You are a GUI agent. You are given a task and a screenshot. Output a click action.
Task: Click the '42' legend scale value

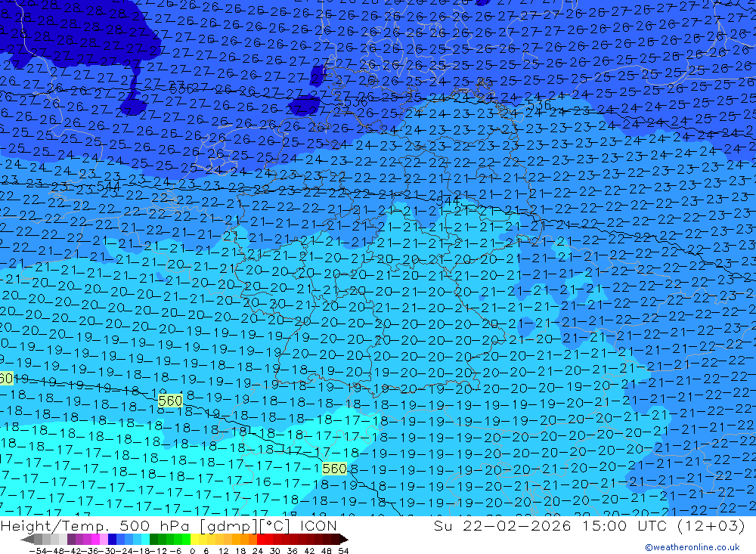click(x=309, y=551)
